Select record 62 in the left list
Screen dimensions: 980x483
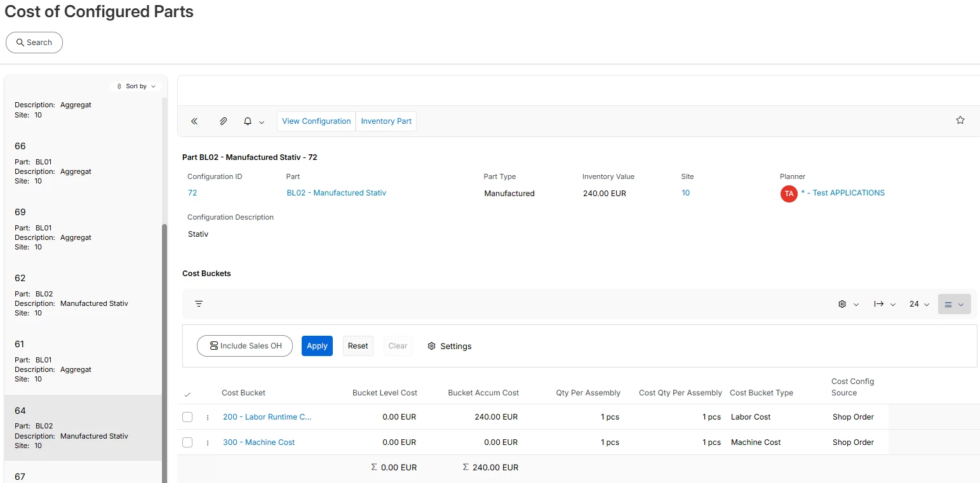click(83, 295)
